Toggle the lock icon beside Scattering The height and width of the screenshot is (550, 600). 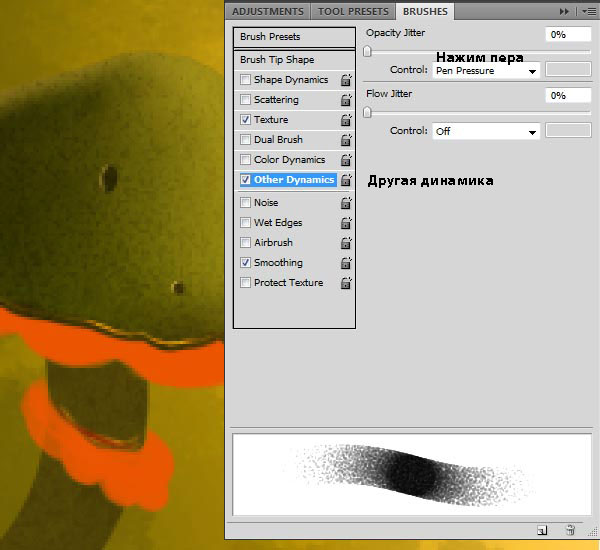coord(346,100)
